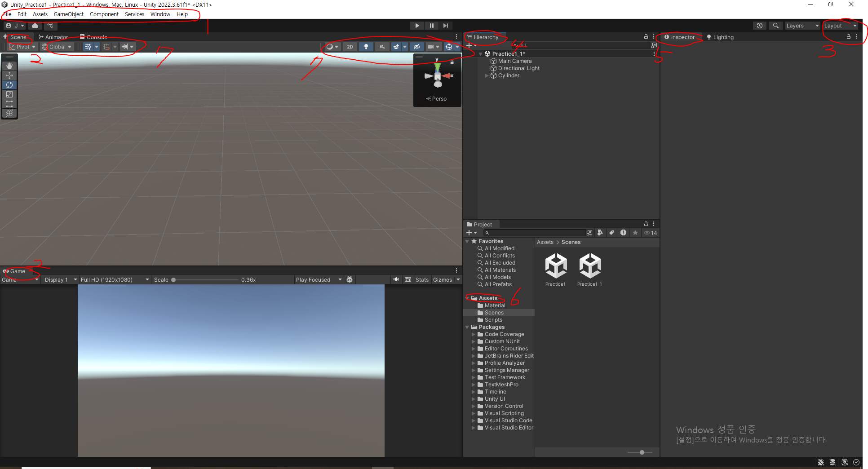Viewport: 868px width, 469px height.
Task: Open the Layout dropdown
Action: [840, 26]
